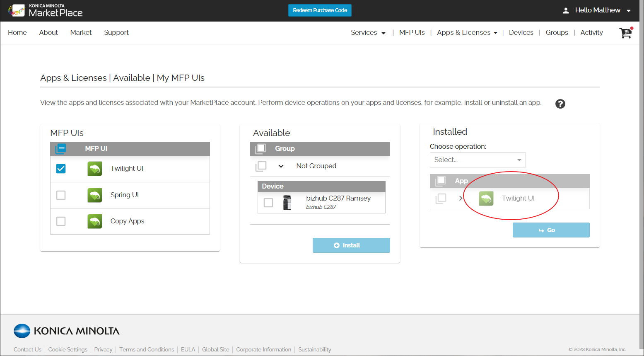Open the EULA footer link

(x=188, y=350)
